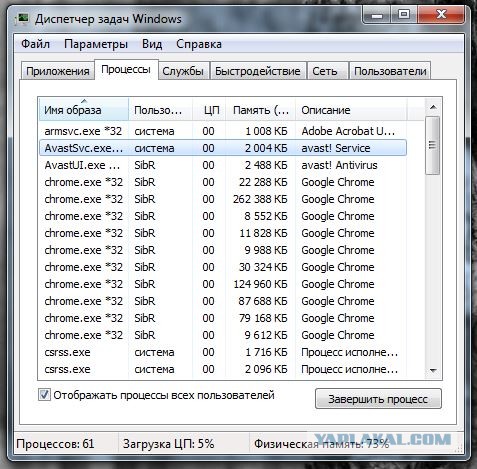The height and width of the screenshot is (469, 477).
Task: Close the Диспетчер задач Windows window
Action: 441,15
